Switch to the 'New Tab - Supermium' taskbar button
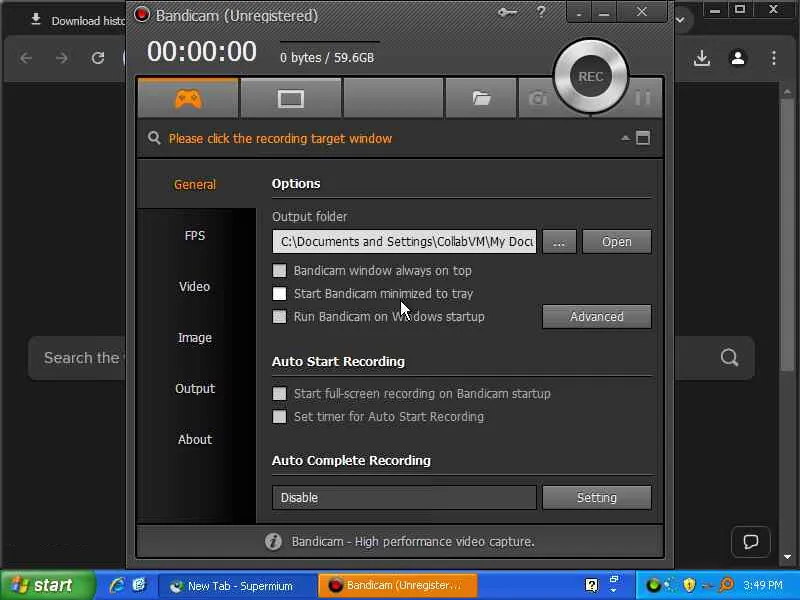Image resolution: width=800 pixels, height=600 pixels. pos(236,586)
